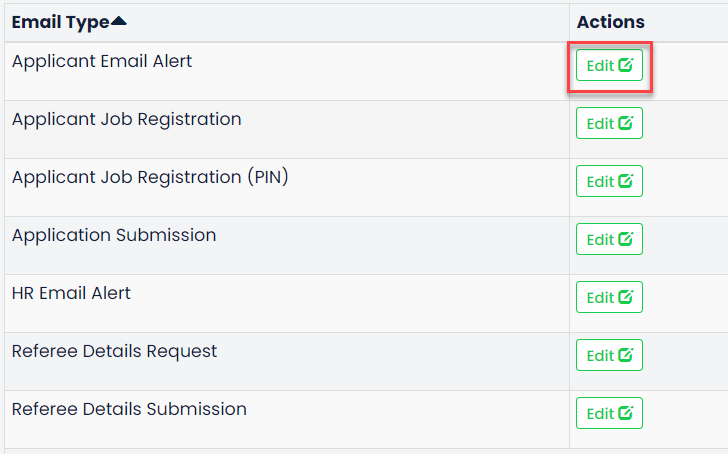Click the edit pencil icon for Referee Details Request
The image size is (728, 454).
tap(625, 355)
